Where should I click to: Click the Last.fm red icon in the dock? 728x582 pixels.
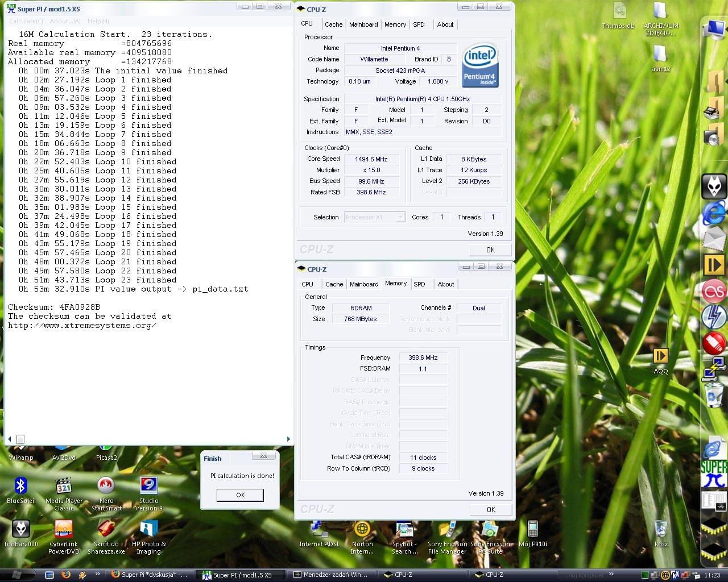[x=714, y=292]
